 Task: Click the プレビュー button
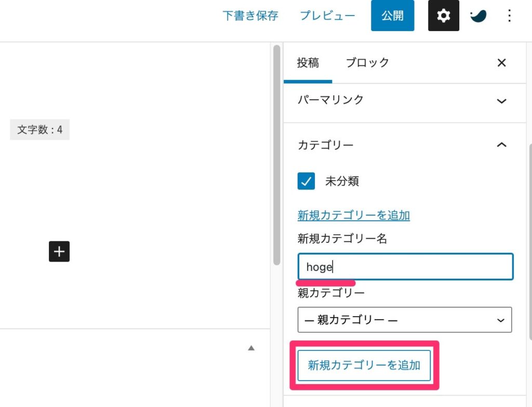coord(327,16)
